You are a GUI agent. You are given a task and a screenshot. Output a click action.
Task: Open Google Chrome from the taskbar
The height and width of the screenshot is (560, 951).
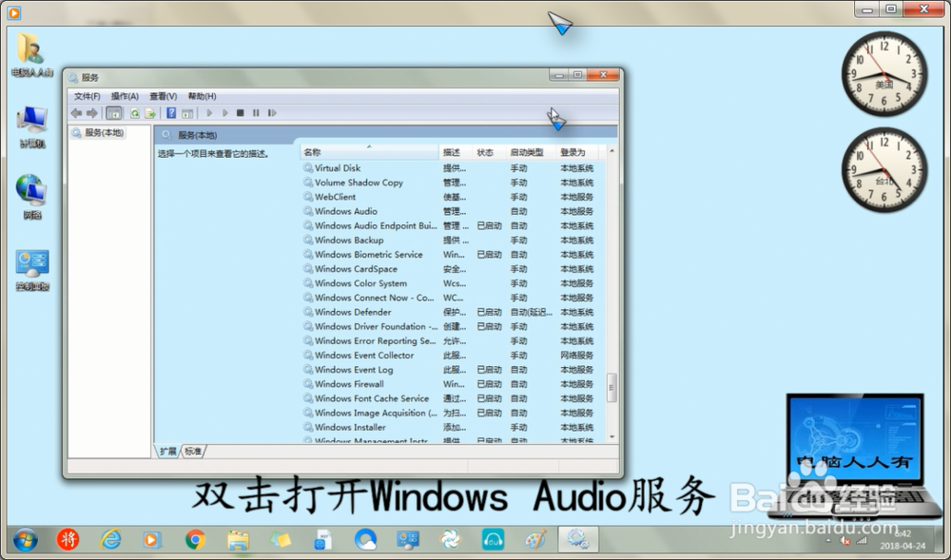pyautogui.click(x=195, y=539)
